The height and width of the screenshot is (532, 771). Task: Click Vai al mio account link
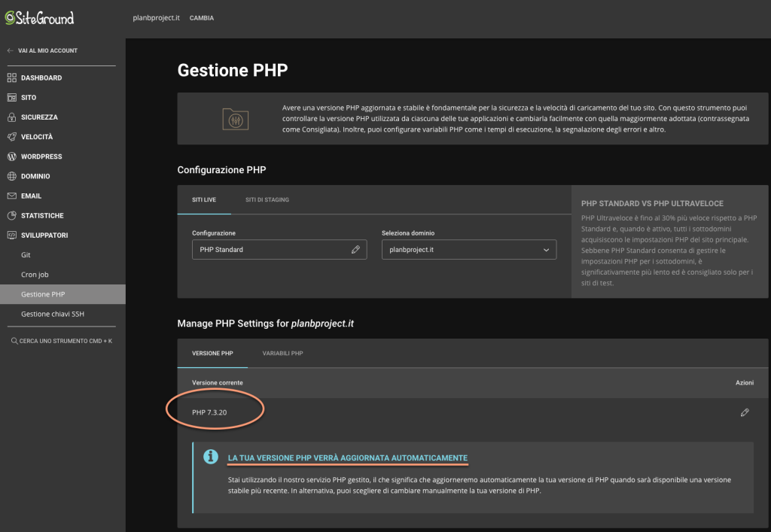pyautogui.click(x=47, y=50)
